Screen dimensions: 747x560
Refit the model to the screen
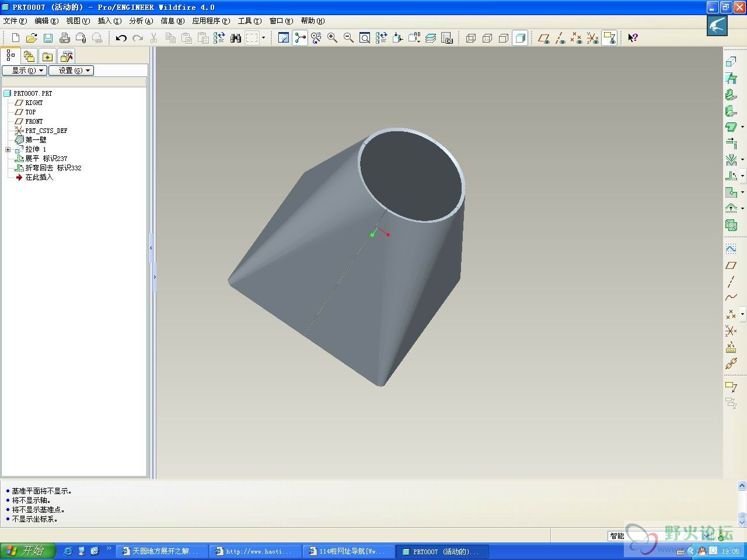[365, 38]
